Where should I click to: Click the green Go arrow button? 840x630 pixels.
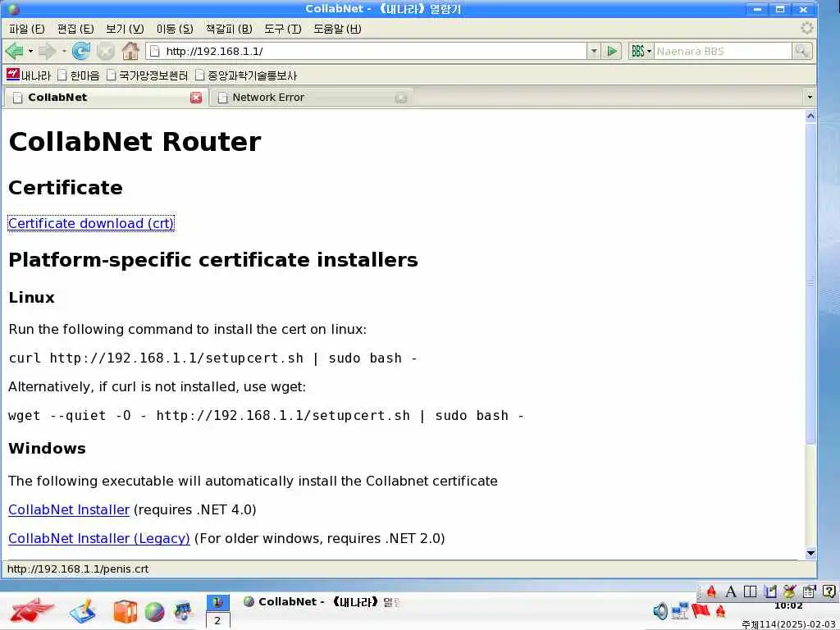point(611,52)
